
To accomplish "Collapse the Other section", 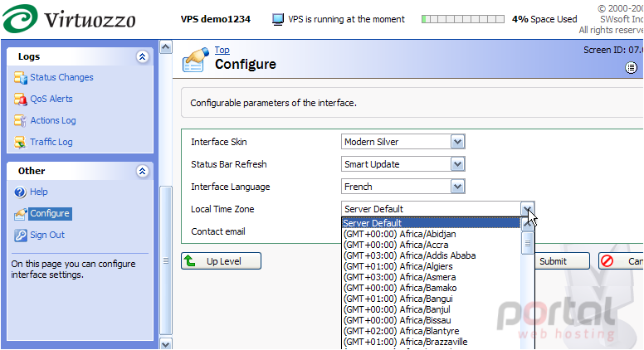I will (142, 171).
